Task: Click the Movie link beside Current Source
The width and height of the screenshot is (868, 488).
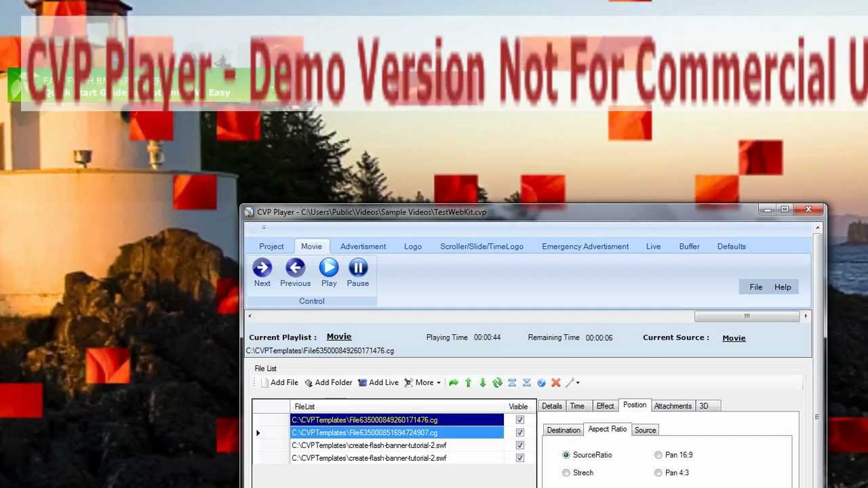Action: (x=734, y=338)
